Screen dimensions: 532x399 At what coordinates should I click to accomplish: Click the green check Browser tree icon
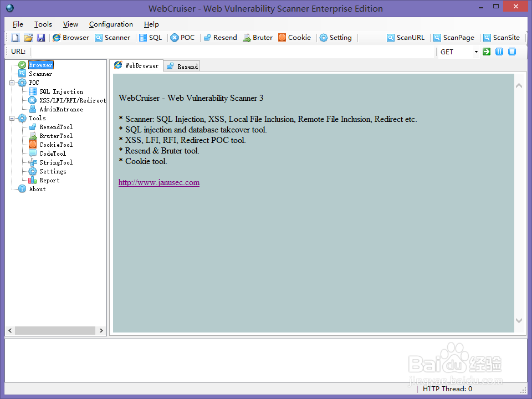(22, 65)
